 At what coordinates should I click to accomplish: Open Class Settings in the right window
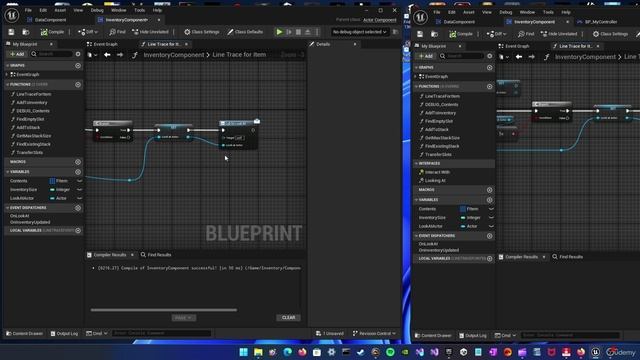click(x=610, y=34)
